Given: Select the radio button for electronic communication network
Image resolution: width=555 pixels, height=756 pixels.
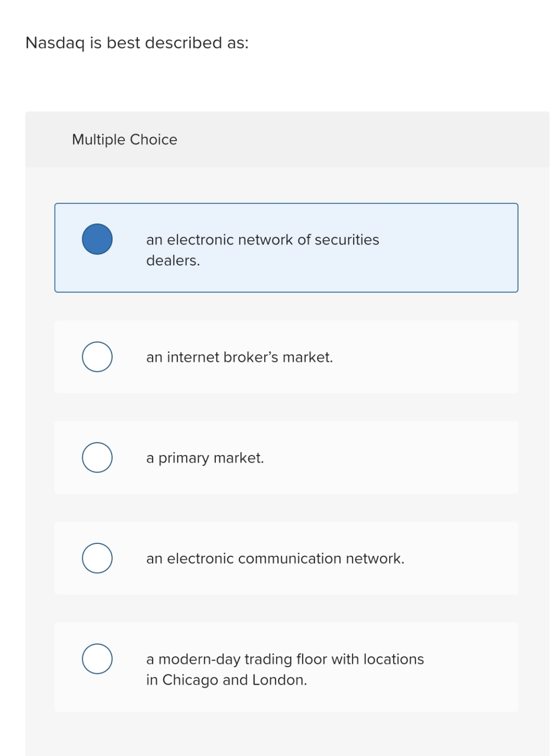Looking at the screenshot, I should [96, 558].
